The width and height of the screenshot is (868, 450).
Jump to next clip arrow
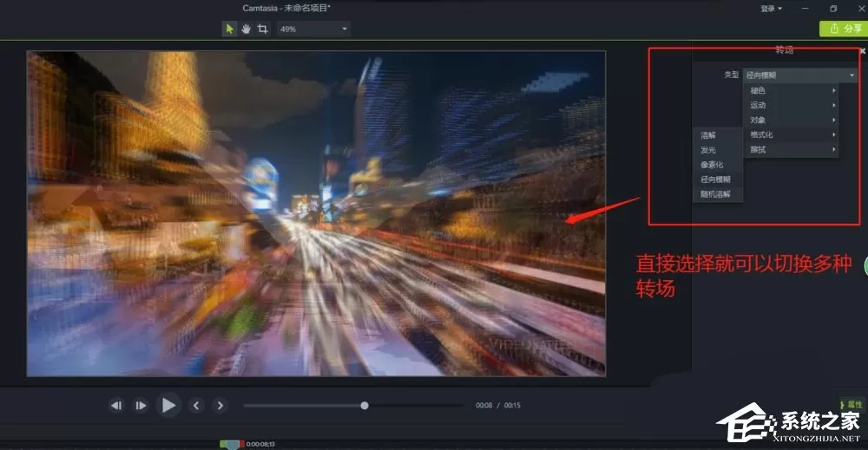pyautogui.click(x=220, y=405)
